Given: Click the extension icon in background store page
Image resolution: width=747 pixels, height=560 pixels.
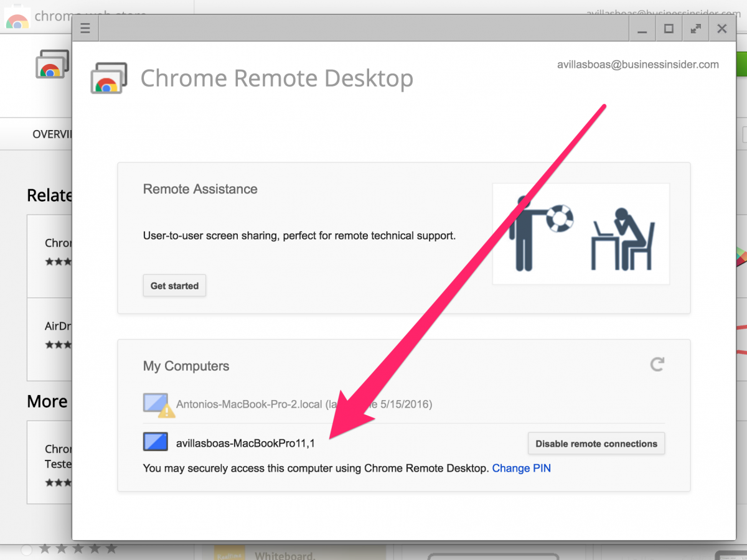Looking at the screenshot, I should click(52, 65).
